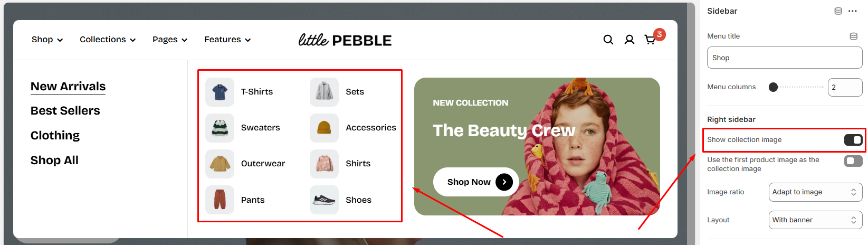Open the Features navigation menu
This screenshot has width=868, height=245.
(227, 40)
